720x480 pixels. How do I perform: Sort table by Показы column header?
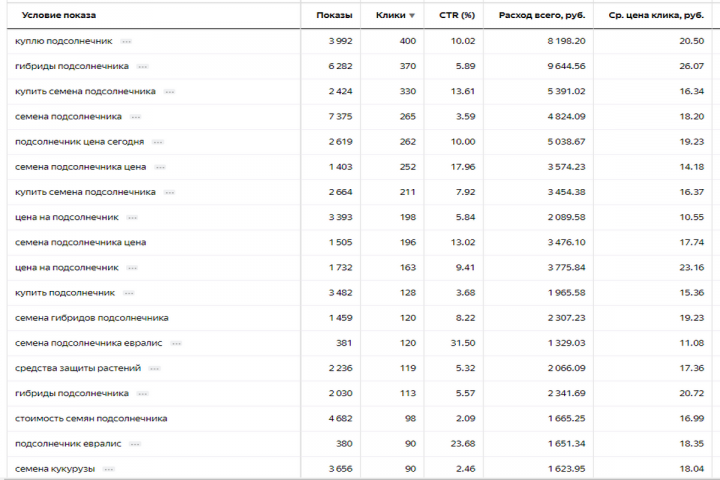click(x=333, y=15)
